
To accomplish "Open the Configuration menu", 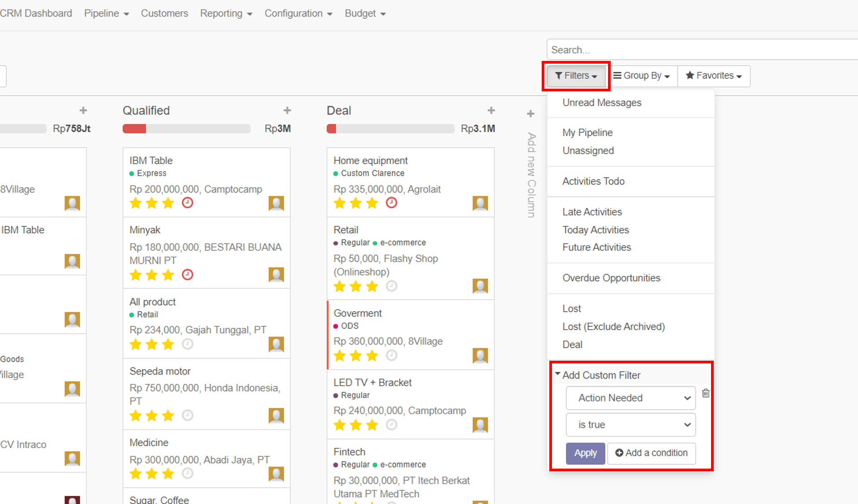I will click(298, 13).
